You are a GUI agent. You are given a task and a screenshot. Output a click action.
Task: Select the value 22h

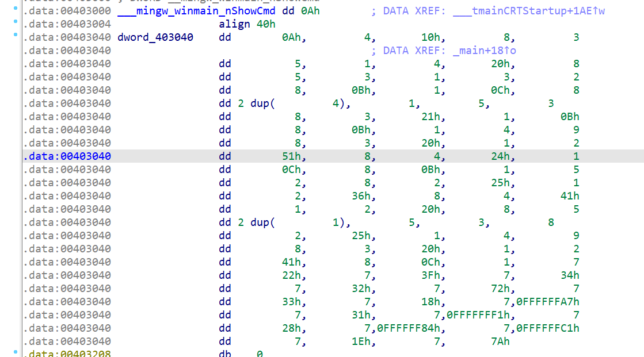(x=291, y=275)
